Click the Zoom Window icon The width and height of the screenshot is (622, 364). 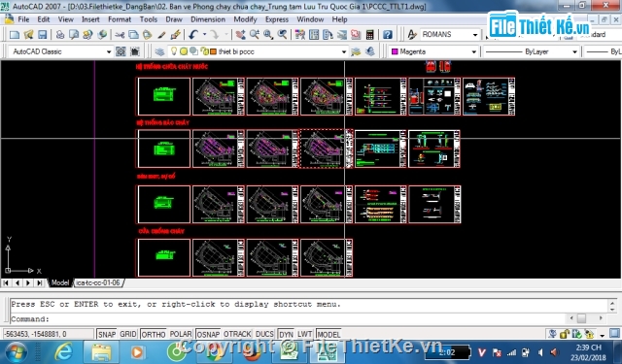pos(268,35)
